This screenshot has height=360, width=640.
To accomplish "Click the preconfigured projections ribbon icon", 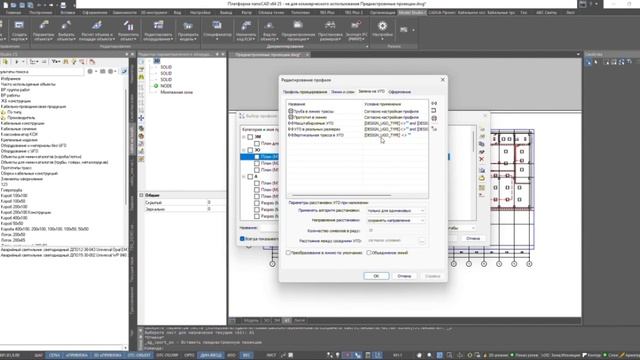I will click(x=298, y=26).
